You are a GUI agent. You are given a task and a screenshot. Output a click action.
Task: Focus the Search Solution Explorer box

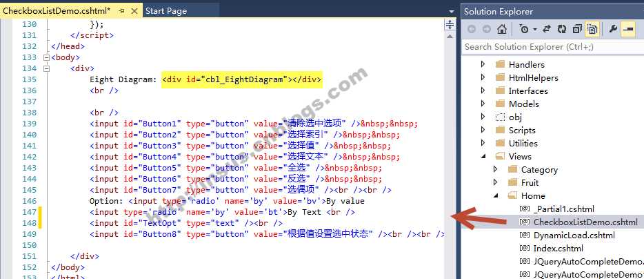pos(552,47)
